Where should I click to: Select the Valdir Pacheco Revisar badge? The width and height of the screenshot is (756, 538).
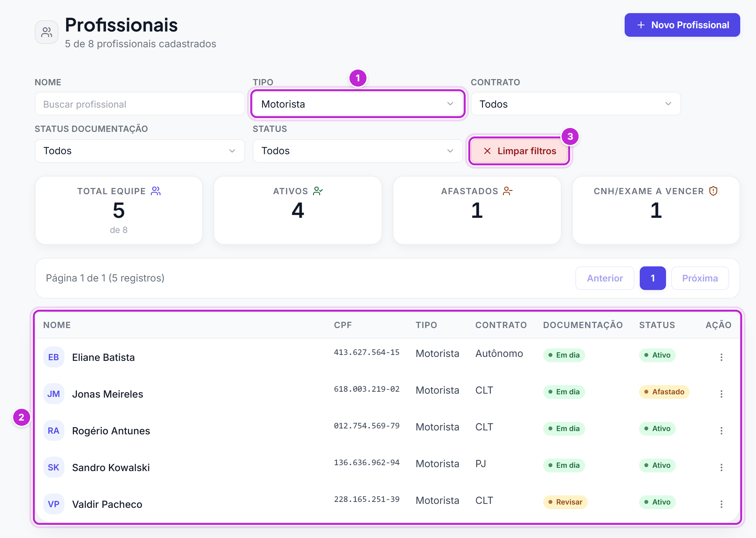pos(565,502)
